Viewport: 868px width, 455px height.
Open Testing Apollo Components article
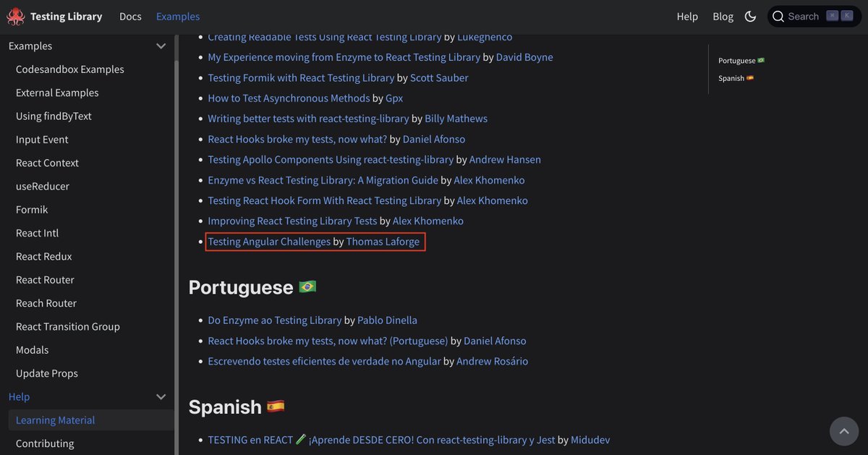click(331, 159)
